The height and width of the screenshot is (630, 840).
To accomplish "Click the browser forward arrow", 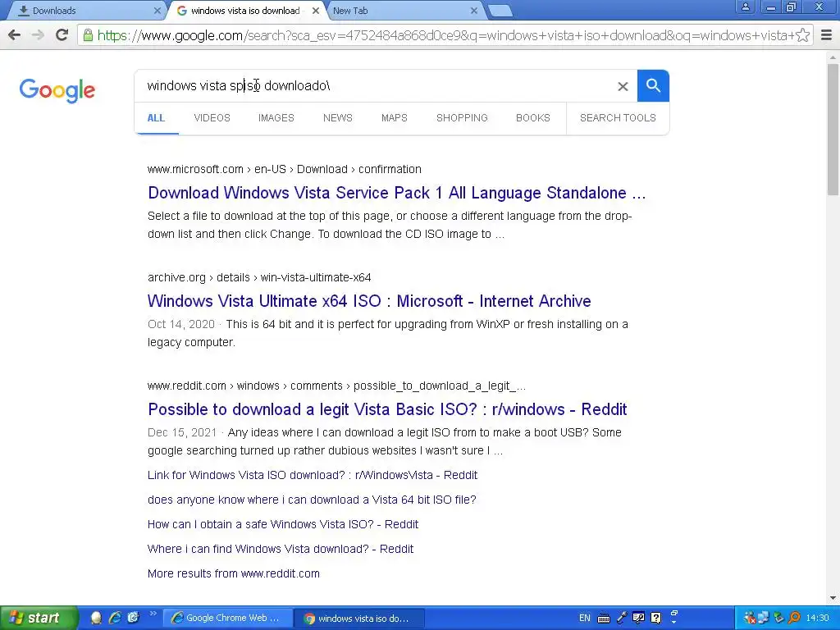I will [x=38, y=35].
